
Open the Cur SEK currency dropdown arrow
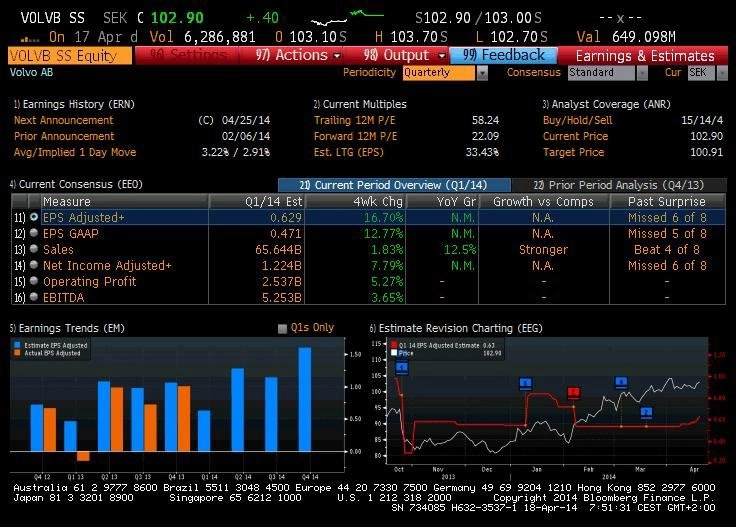coord(722,73)
